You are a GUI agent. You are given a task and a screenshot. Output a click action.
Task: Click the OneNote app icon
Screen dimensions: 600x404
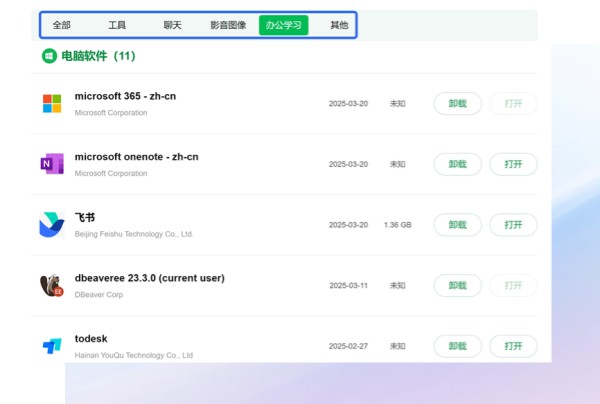(x=52, y=164)
